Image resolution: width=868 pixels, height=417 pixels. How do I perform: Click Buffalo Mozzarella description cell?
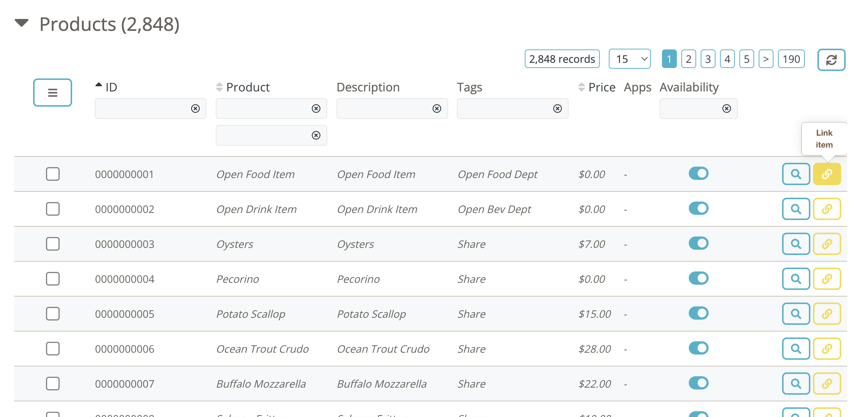click(x=382, y=384)
